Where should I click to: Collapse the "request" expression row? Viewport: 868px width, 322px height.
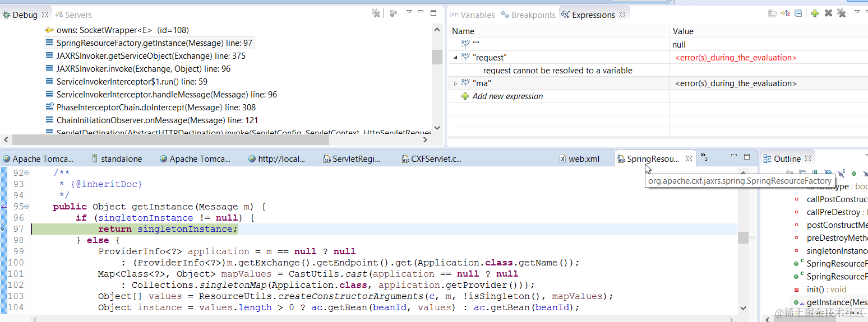tap(455, 57)
